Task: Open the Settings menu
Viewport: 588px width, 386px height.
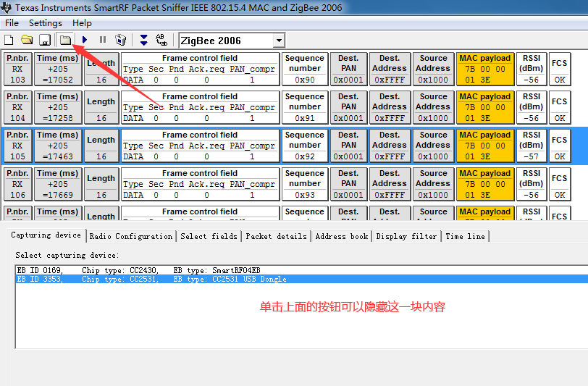Action: point(46,23)
